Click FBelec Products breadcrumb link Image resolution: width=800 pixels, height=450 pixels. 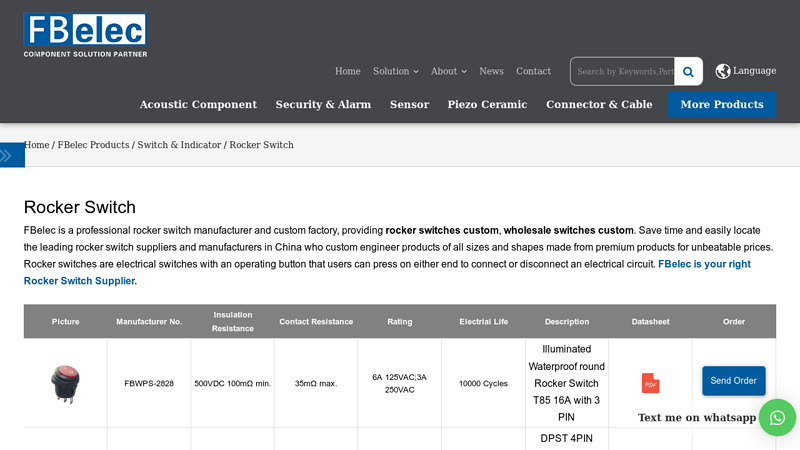93,145
